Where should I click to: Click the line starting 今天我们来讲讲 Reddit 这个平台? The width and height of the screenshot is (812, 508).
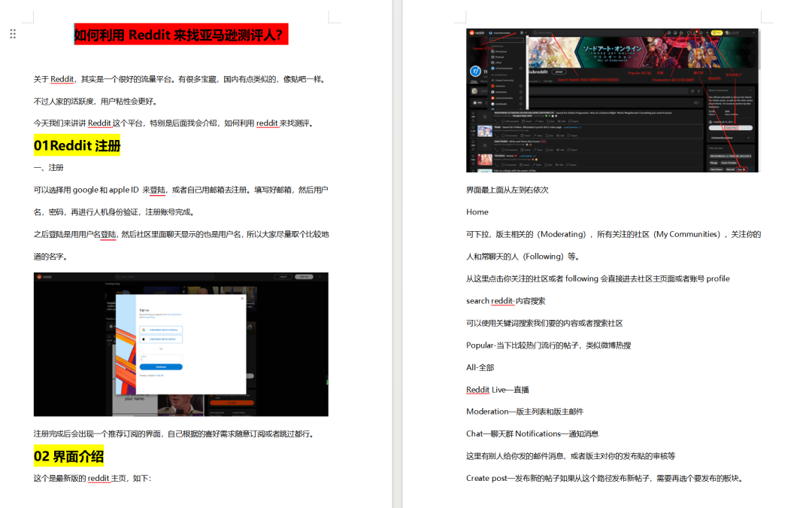174,123
